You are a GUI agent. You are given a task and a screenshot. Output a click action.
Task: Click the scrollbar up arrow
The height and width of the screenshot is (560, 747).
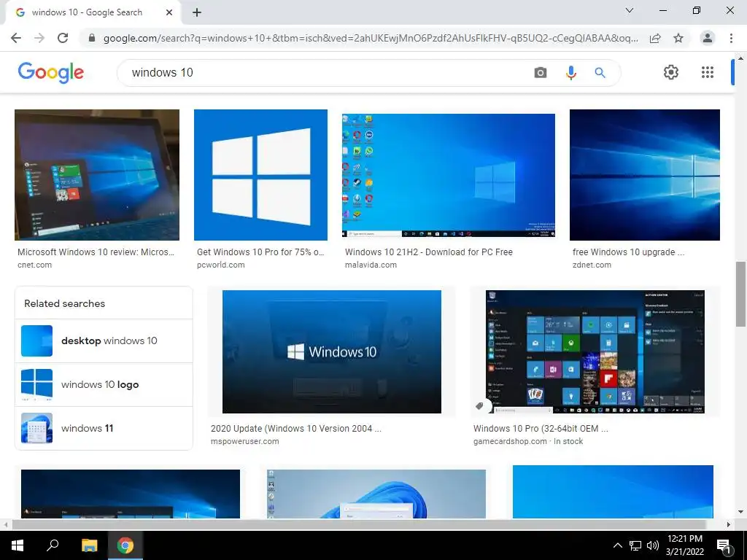(740, 58)
